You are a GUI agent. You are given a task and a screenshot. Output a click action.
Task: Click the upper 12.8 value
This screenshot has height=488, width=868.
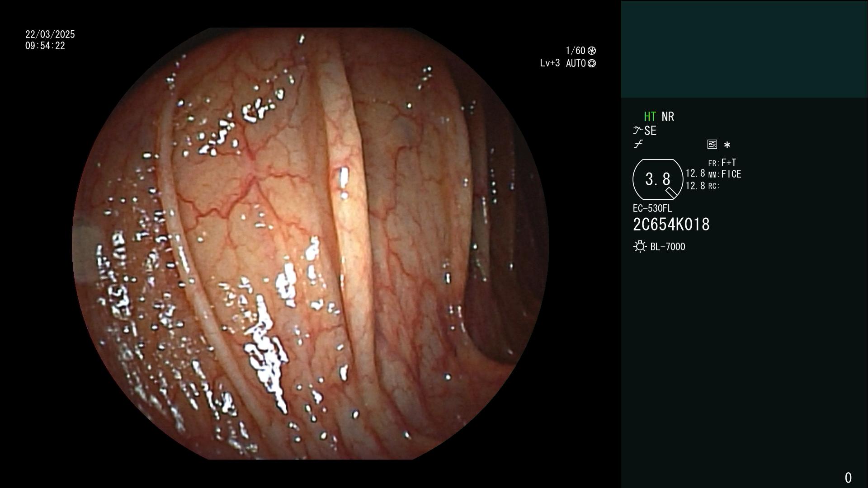point(695,174)
